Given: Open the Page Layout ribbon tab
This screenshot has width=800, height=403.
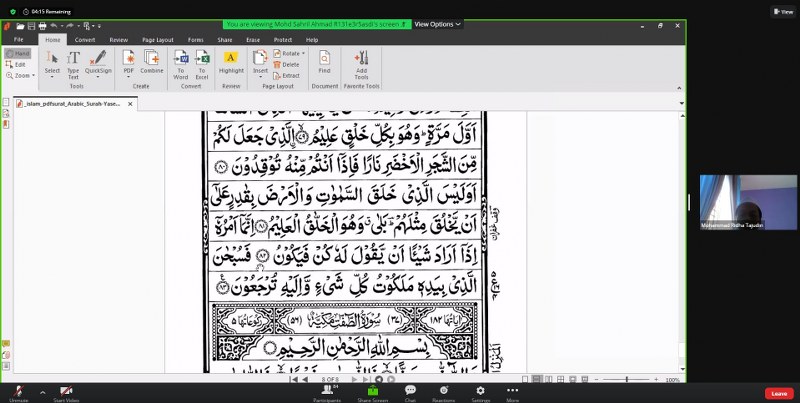Looking at the screenshot, I should tap(158, 40).
